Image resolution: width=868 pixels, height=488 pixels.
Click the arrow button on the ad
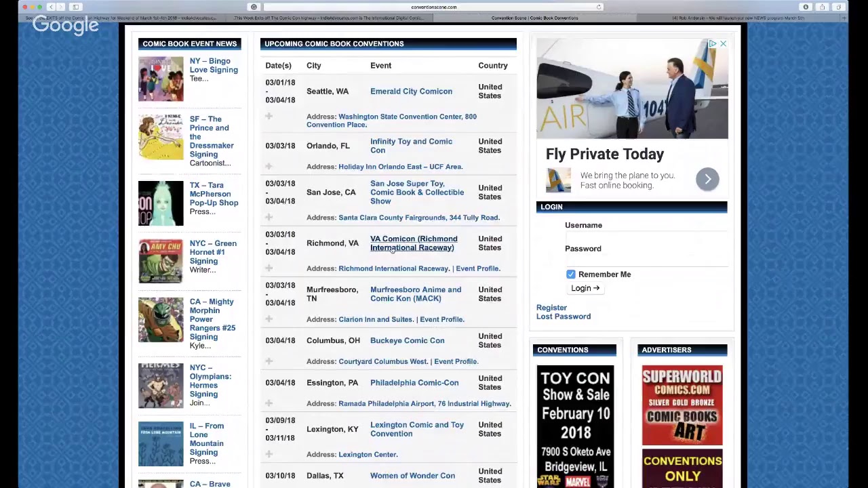707,179
